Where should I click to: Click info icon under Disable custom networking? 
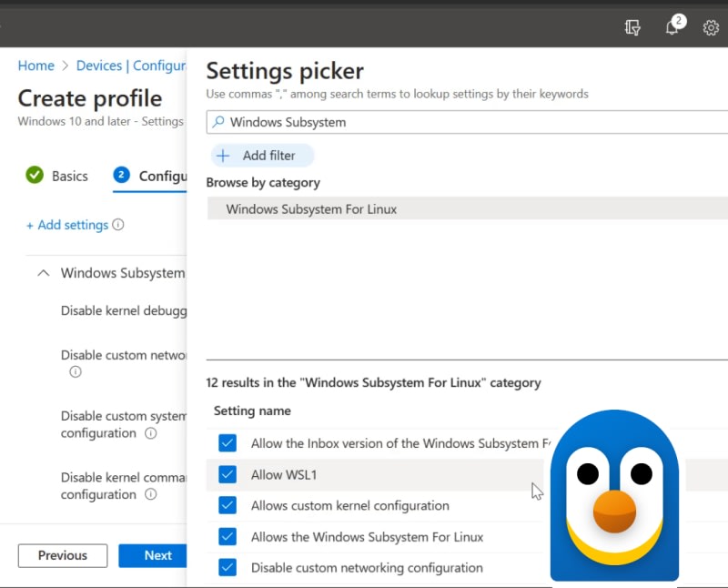point(76,372)
